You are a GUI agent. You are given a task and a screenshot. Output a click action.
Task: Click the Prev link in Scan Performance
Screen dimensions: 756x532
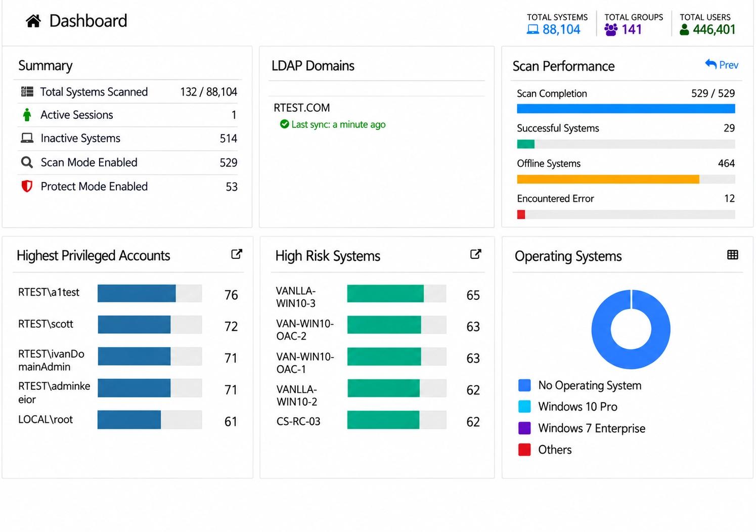(x=722, y=65)
